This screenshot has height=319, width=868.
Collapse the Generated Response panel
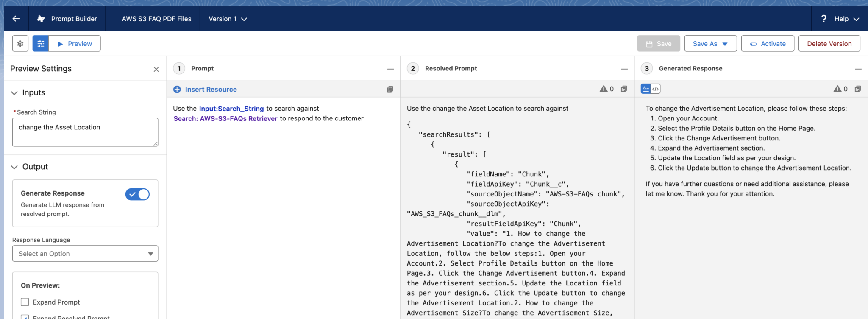[x=858, y=69]
